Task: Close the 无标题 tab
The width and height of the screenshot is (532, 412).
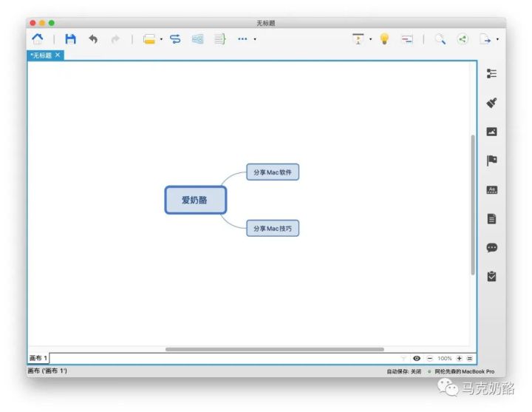Action: click(x=58, y=55)
